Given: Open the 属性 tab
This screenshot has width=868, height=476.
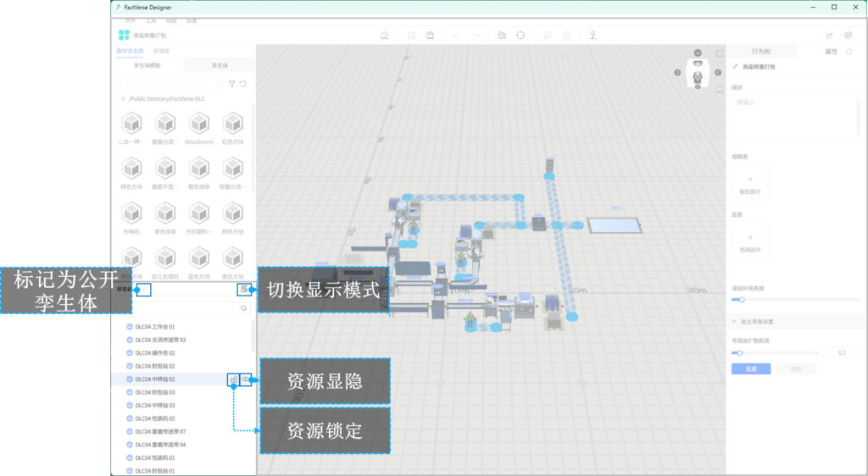Looking at the screenshot, I should (831, 52).
